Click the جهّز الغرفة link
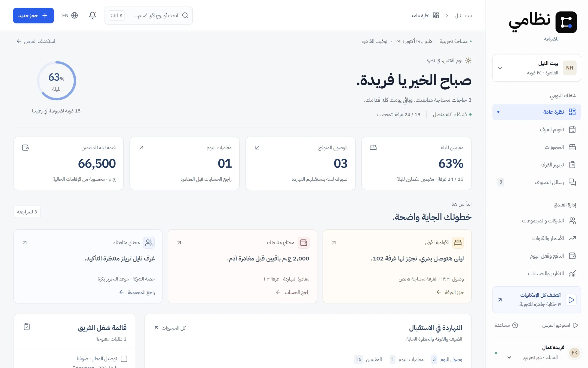588x368 pixels. (x=450, y=292)
